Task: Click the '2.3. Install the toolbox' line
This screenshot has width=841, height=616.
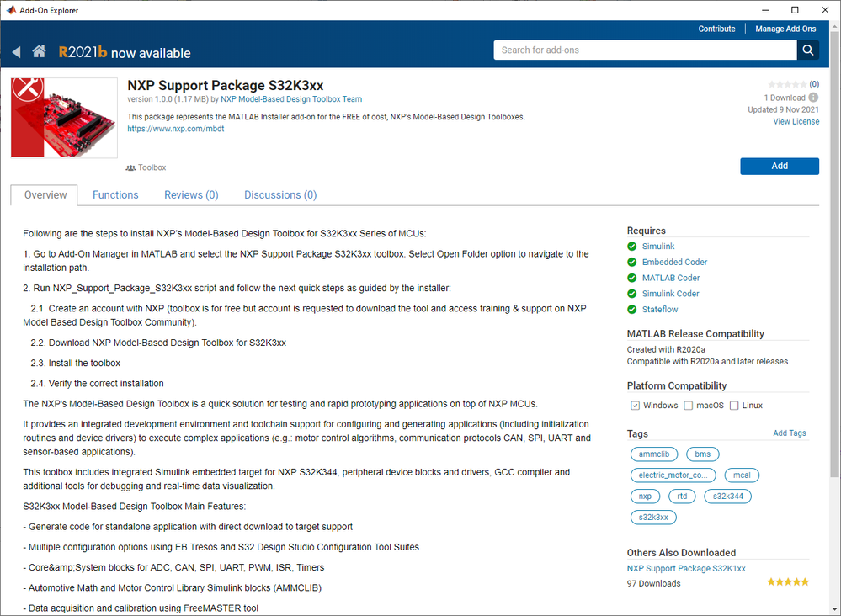Action: pyautogui.click(x=76, y=363)
